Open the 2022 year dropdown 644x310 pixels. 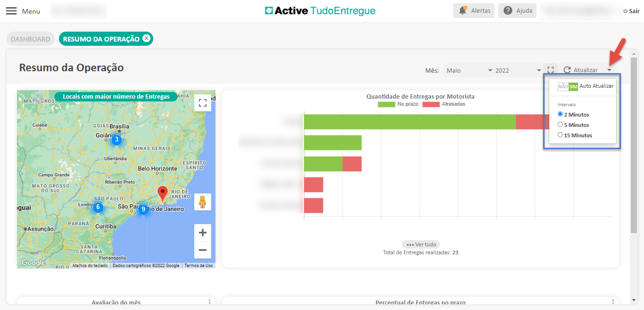[517, 70]
